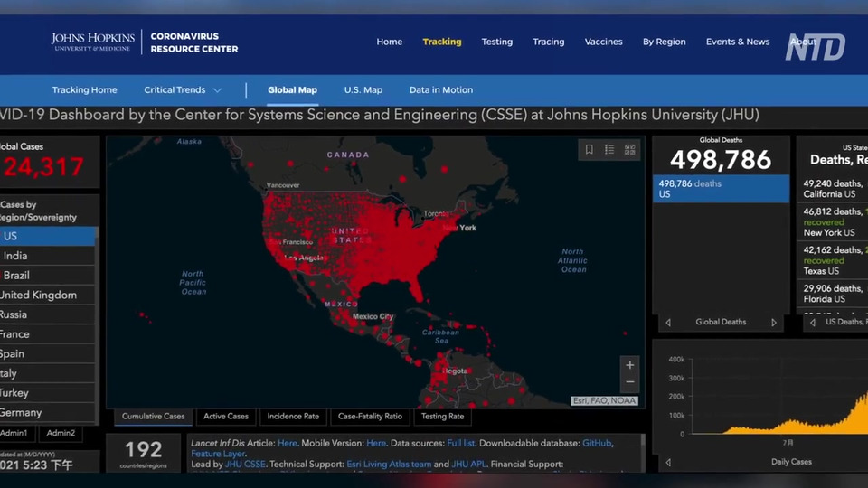Screen dimensions: 868x488
Task: Open the Data in Motion tab
Action: coord(441,89)
